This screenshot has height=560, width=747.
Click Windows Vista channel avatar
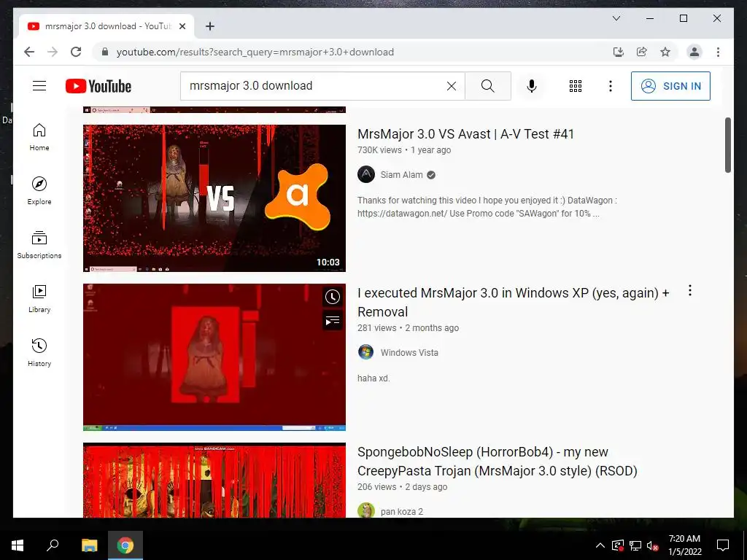pos(366,352)
